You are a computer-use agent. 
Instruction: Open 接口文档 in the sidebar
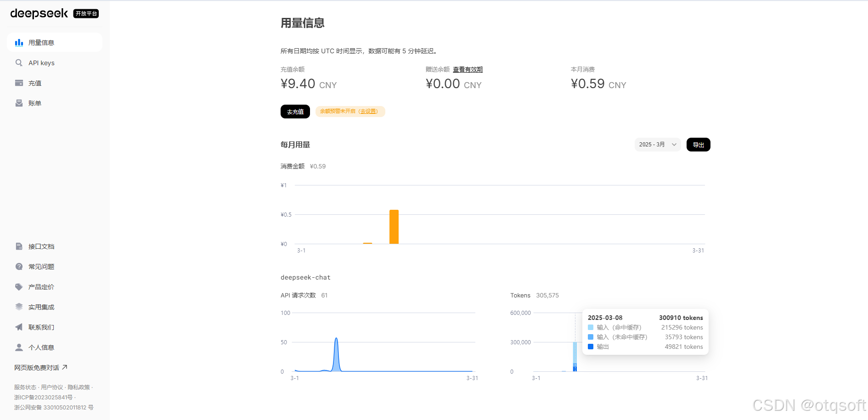(x=55, y=246)
